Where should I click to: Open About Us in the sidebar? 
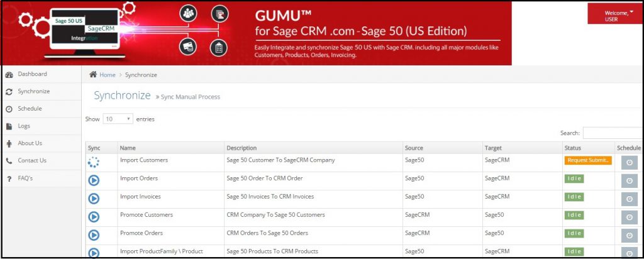pos(30,143)
